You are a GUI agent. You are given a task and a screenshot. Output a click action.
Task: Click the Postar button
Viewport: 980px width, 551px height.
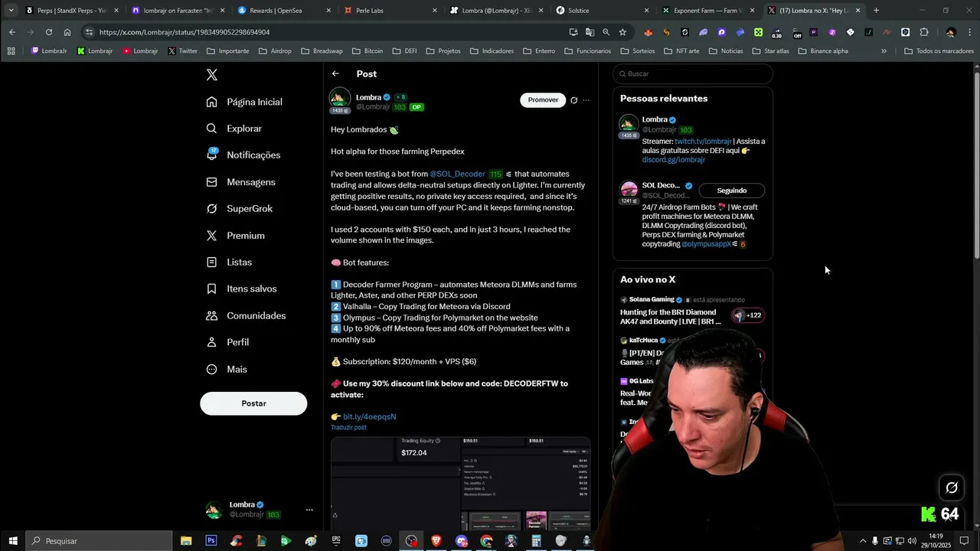pyautogui.click(x=253, y=403)
